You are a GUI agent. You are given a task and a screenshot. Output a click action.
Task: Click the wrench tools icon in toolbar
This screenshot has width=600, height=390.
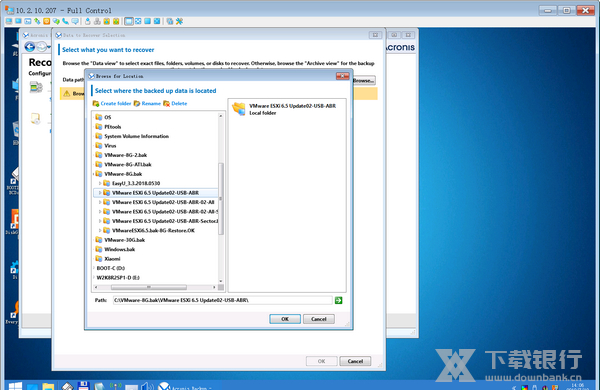(179, 21)
